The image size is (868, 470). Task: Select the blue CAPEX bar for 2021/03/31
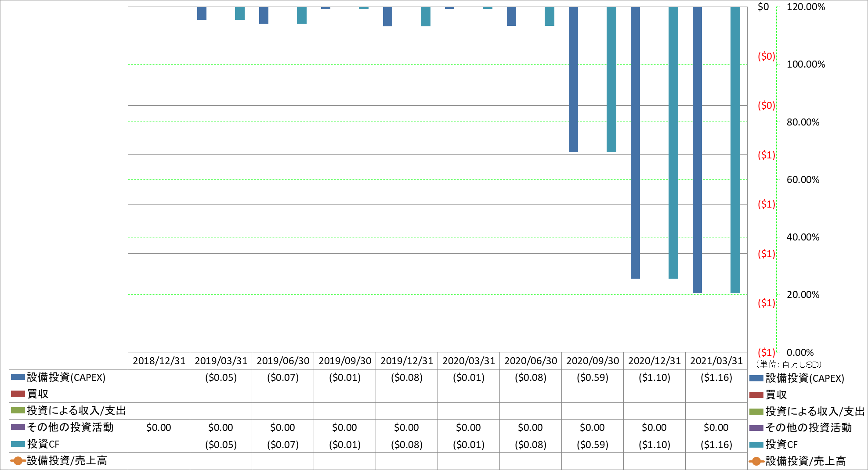pos(697,150)
